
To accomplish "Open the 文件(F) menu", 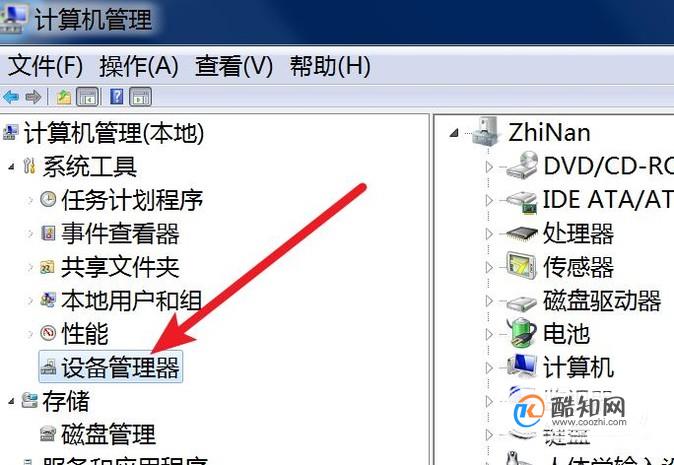I will pyautogui.click(x=45, y=67).
